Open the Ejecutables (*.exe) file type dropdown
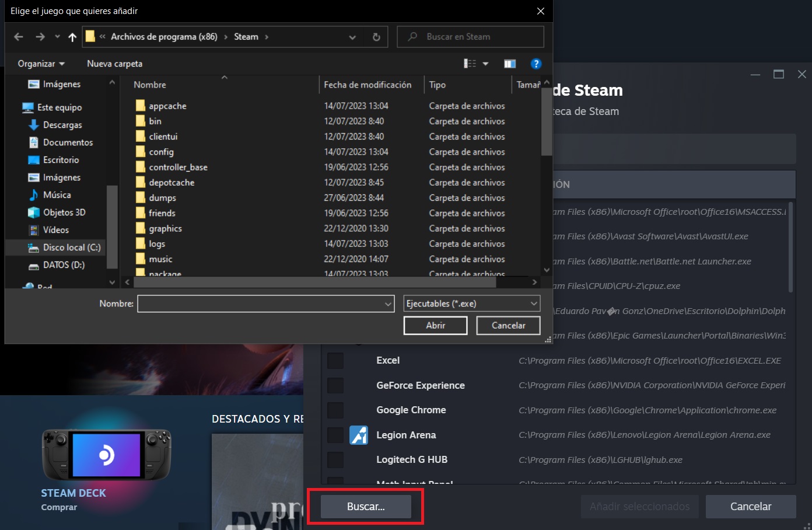The height and width of the screenshot is (530, 812). (472, 304)
